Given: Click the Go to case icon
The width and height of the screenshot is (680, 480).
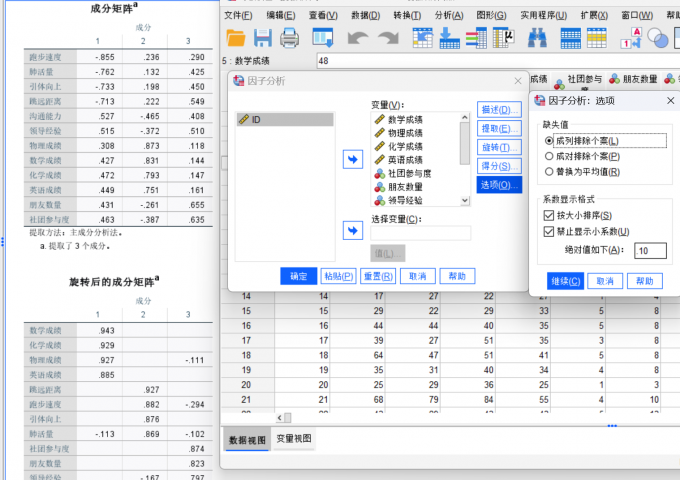Looking at the screenshot, I should (423, 38).
